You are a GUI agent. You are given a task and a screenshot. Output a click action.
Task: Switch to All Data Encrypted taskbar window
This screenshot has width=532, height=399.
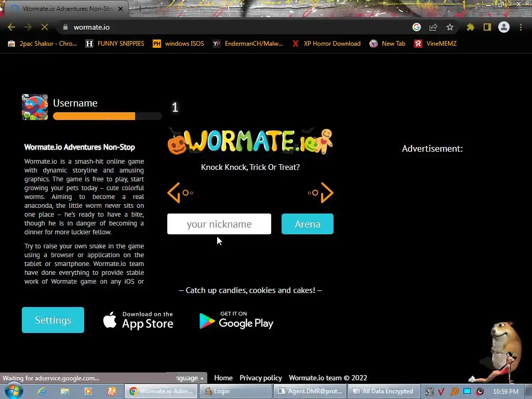tap(384, 391)
